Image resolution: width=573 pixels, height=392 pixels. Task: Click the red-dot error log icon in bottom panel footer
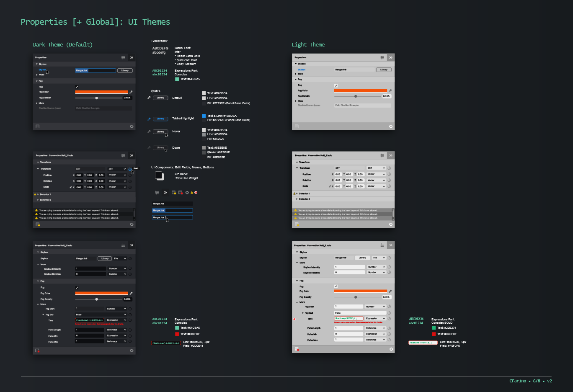pos(38,351)
